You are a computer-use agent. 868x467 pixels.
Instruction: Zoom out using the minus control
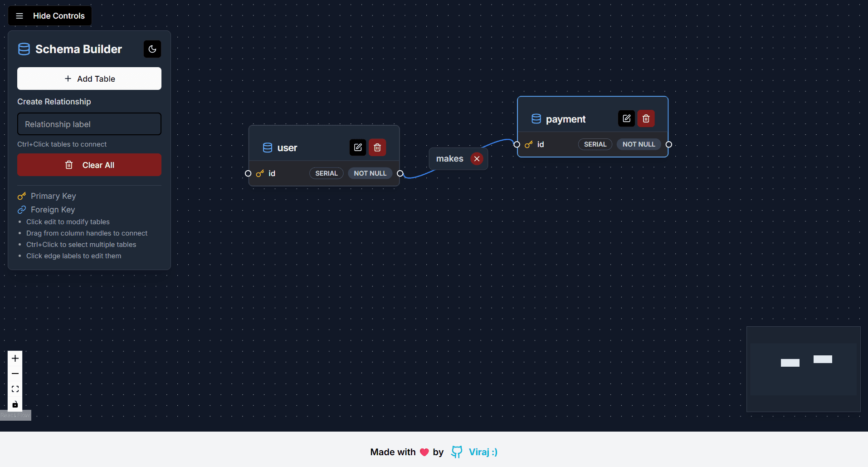[15, 374]
